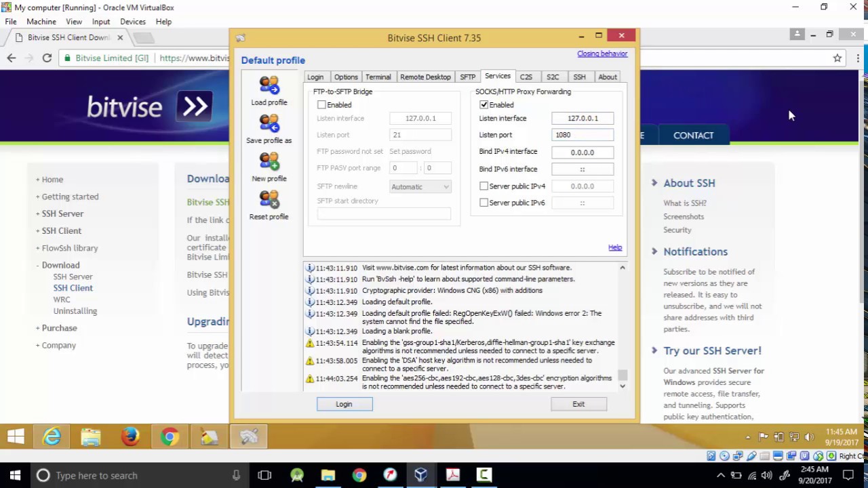Open the SFTP tab
This screenshot has height=488, width=868.
[x=468, y=77]
